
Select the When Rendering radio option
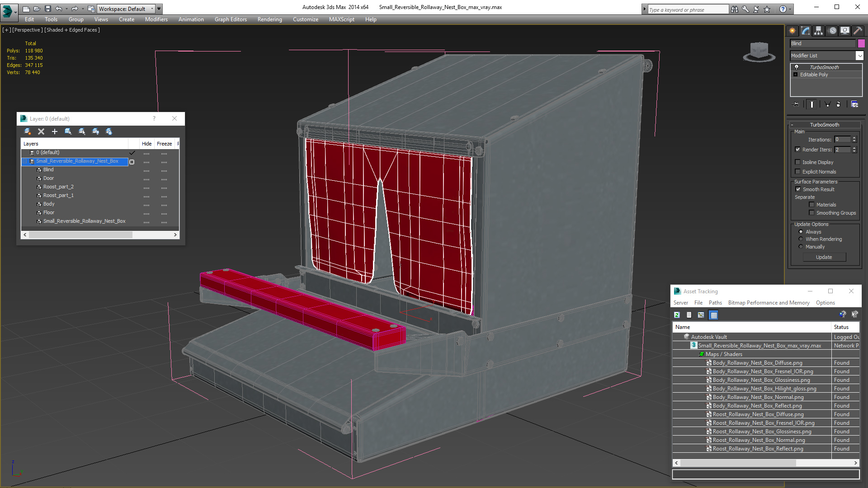click(x=801, y=239)
